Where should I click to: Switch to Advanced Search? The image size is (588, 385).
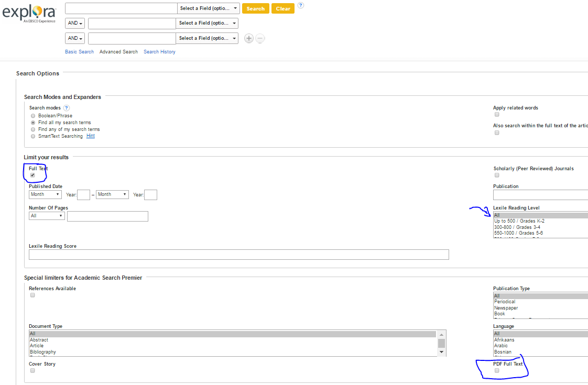click(118, 52)
